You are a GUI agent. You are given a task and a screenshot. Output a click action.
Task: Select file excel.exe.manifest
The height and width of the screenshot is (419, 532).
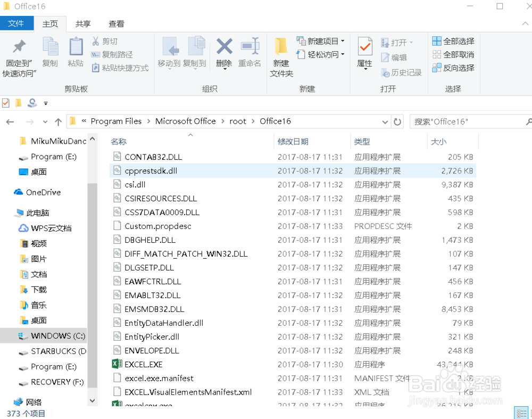[x=294, y=378]
